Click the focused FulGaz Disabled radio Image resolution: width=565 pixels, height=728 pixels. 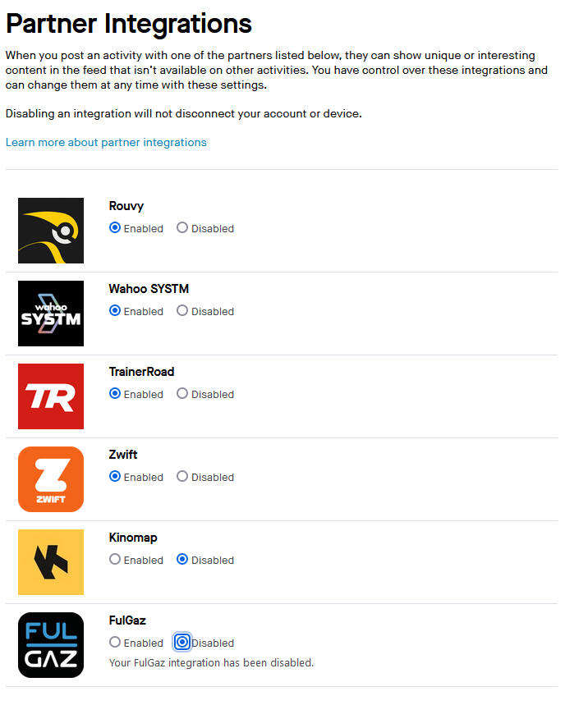pyautogui.click(x=182, y=642)
